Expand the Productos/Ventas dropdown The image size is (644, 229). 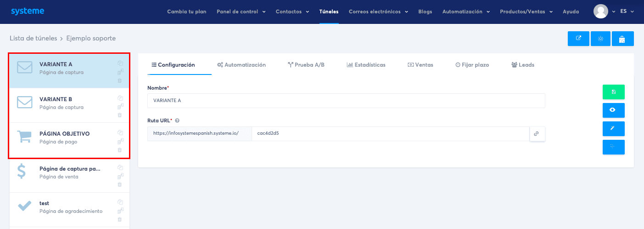[526, 11]
